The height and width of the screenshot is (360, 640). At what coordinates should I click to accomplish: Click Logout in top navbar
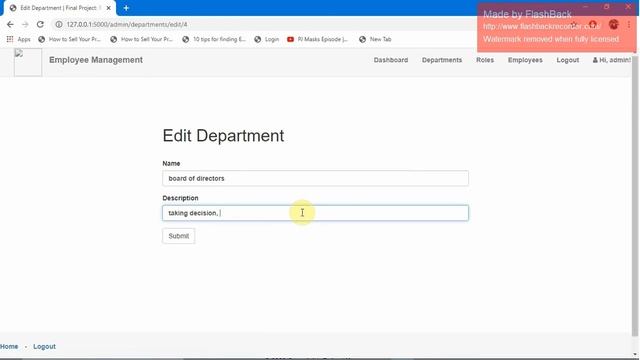(568, 60)
